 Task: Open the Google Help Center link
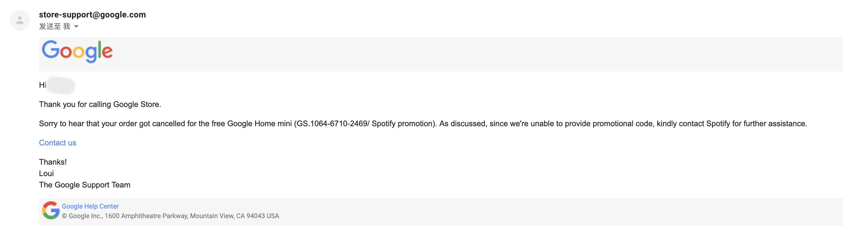[90, 206]
